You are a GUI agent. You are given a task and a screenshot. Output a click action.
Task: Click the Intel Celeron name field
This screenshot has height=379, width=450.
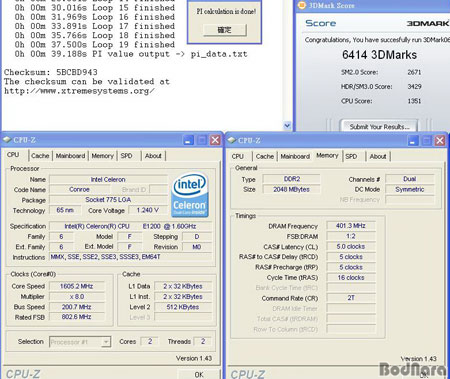coord(108,180)
